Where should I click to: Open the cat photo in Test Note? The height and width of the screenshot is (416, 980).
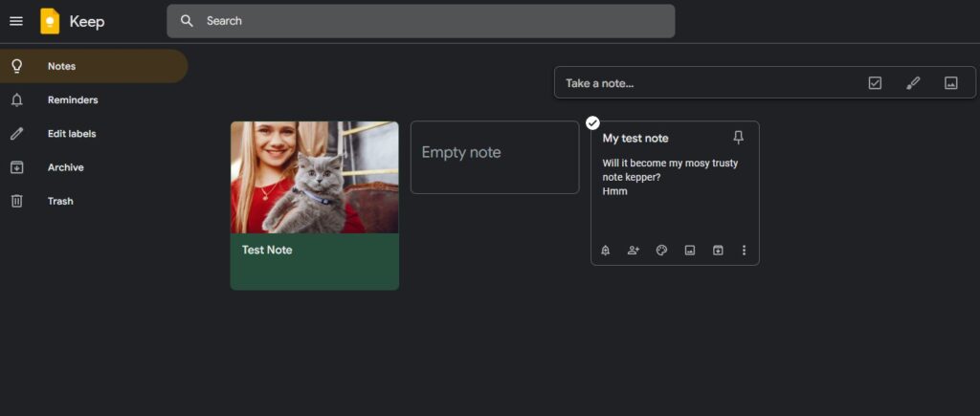coord(314,177)
